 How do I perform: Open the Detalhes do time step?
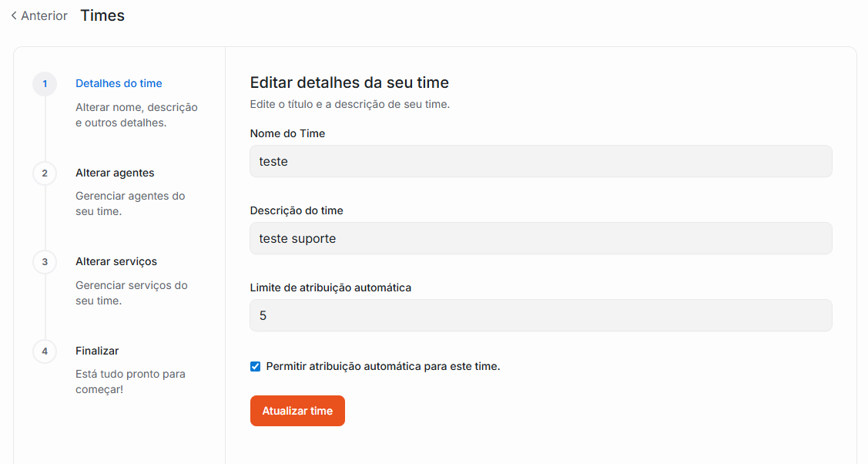point(119,83)
